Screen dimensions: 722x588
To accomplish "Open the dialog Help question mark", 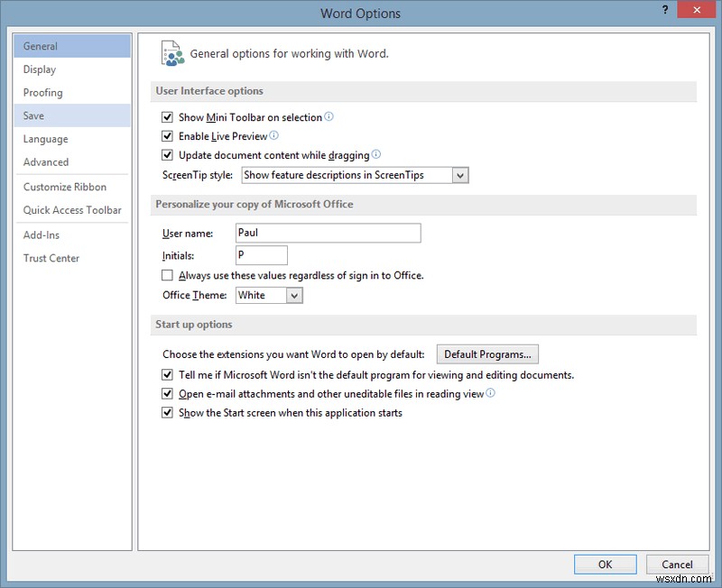I will (665, 10).
